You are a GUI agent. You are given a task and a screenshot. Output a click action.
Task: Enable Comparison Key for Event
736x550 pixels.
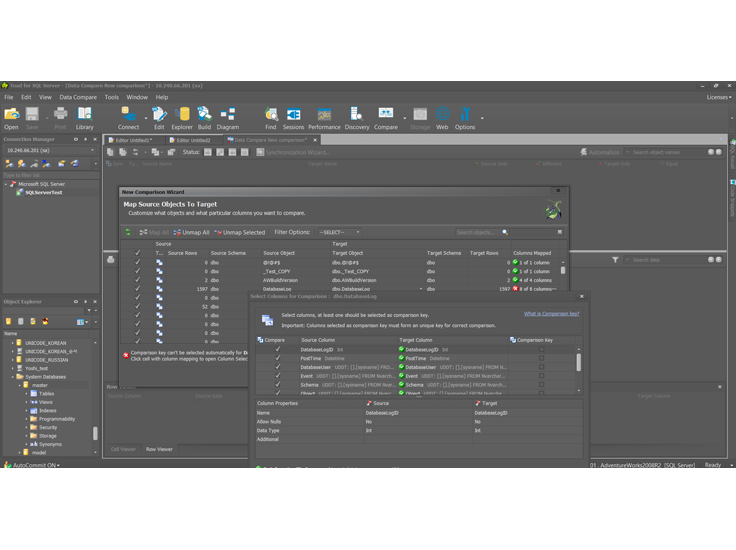coord(541,376)
